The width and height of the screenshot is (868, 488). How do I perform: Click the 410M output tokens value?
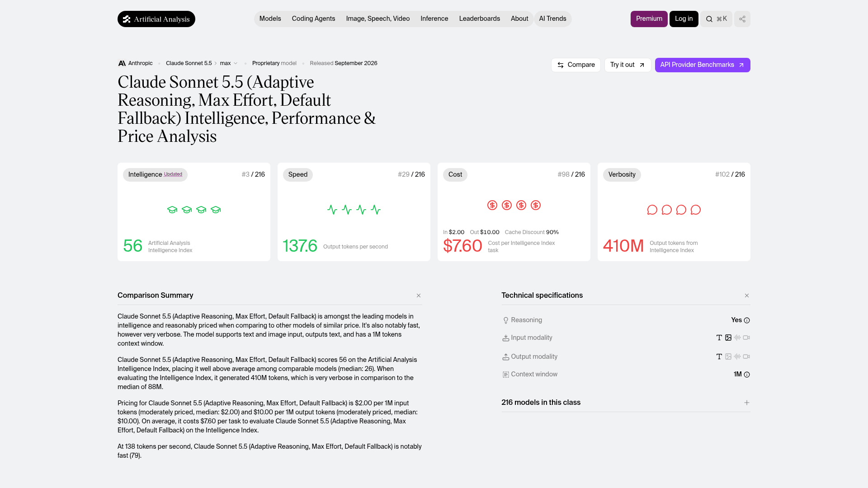(623, 246)
